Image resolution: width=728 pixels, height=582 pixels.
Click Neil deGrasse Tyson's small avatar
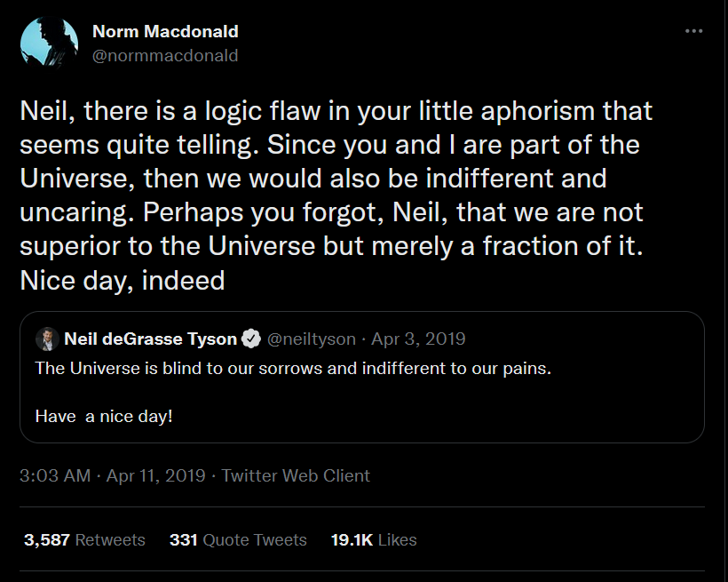(x=47, y=339)
